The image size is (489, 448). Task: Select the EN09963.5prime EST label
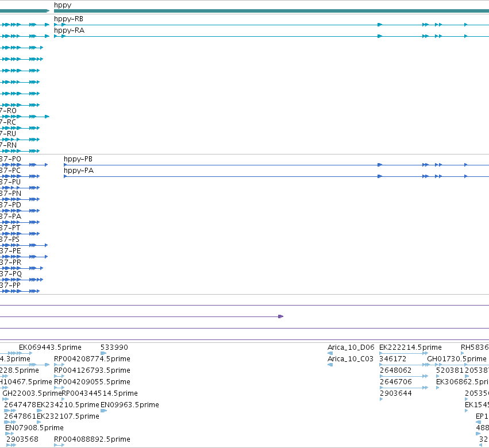pos(130,405)
